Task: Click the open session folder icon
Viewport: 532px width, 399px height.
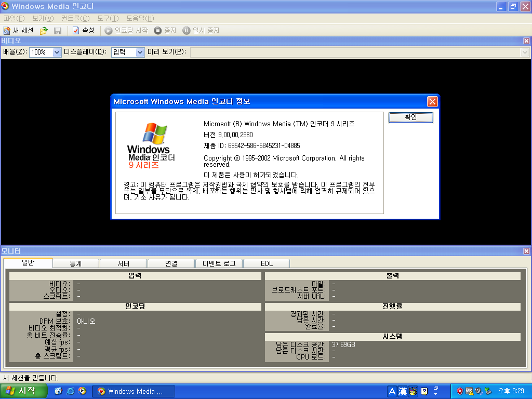Action: tap(44, 31)
